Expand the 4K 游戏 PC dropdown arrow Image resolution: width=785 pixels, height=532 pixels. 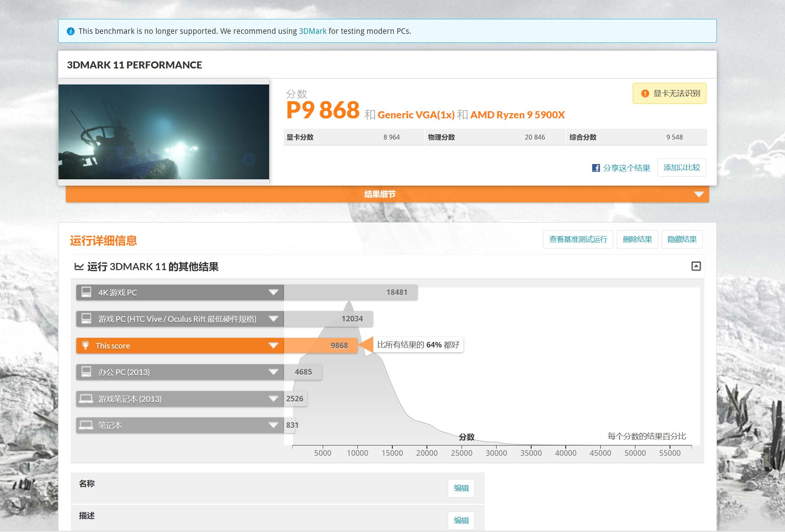point(273,292)
